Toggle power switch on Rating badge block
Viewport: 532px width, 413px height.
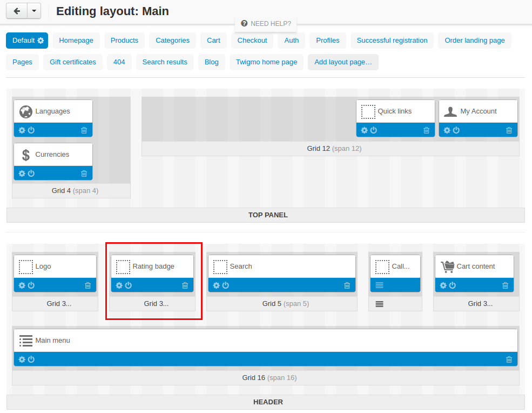click(129, 285)
